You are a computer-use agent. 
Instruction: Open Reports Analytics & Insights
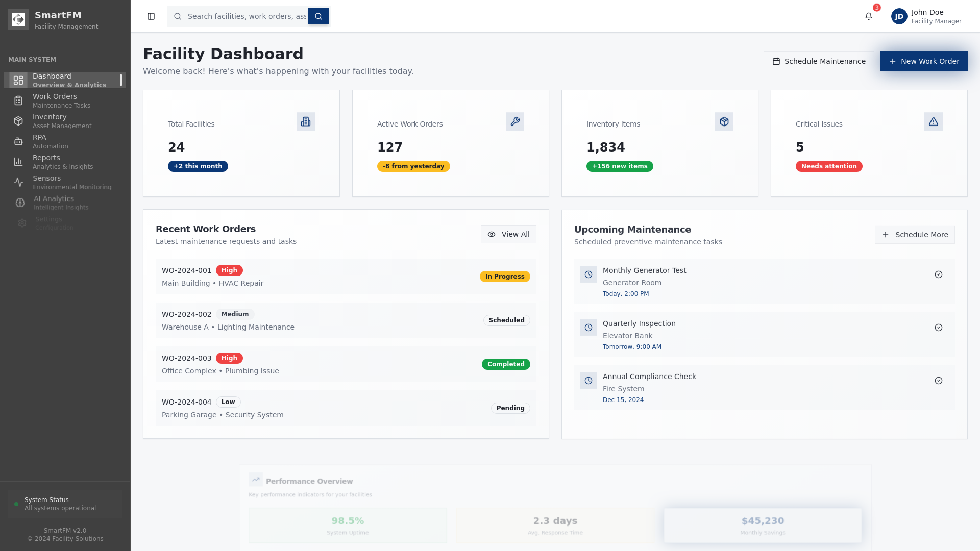click(x=65, y=162)
